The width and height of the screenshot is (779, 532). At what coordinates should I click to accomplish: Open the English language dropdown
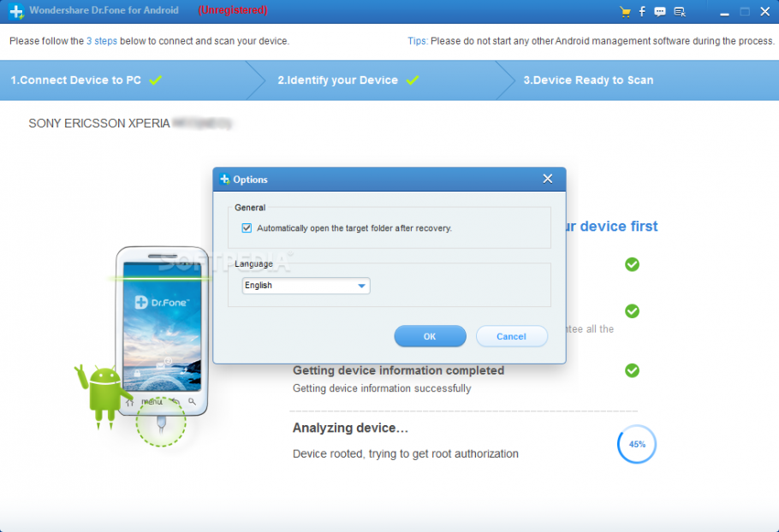click(306, 286)
